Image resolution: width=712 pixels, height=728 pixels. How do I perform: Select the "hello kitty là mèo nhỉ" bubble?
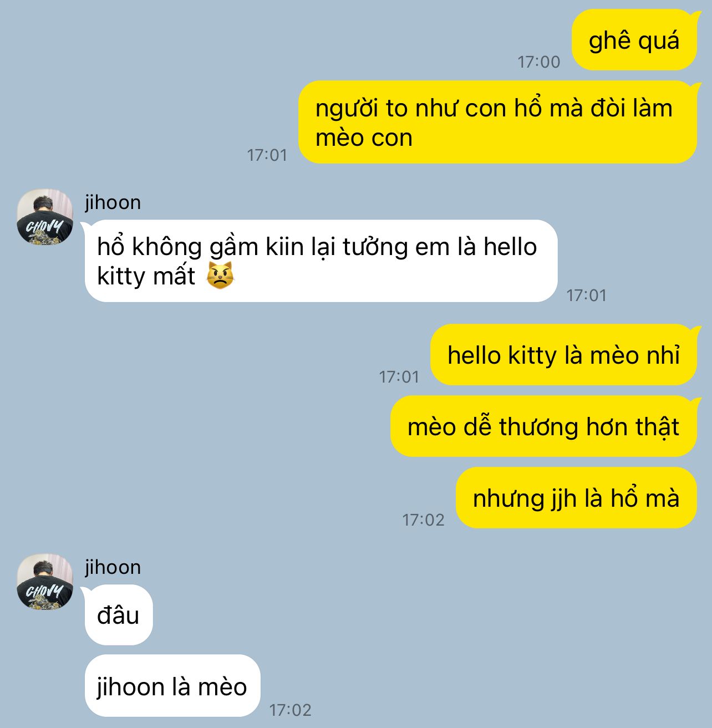coord(563,355)
